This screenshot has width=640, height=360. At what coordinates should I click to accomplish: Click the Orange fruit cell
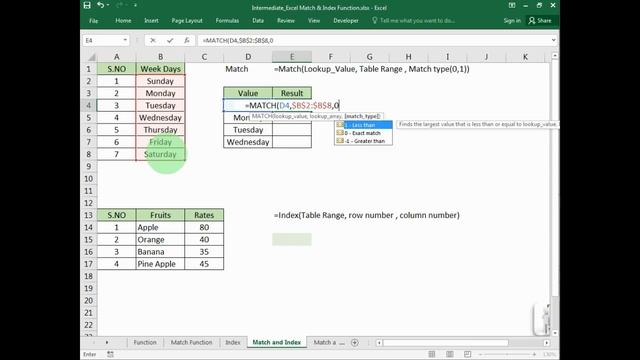[x=160, y=240]
